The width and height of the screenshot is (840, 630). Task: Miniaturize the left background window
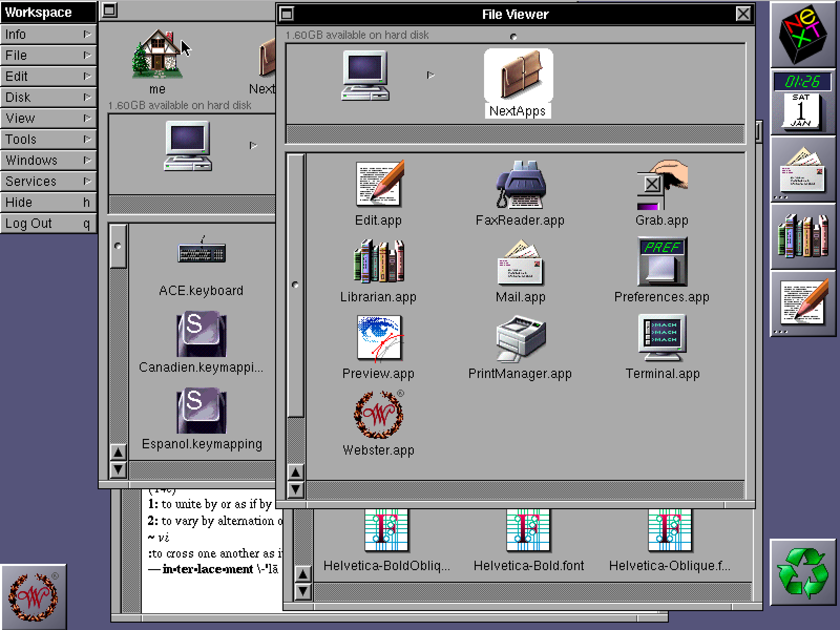(109, 10)
